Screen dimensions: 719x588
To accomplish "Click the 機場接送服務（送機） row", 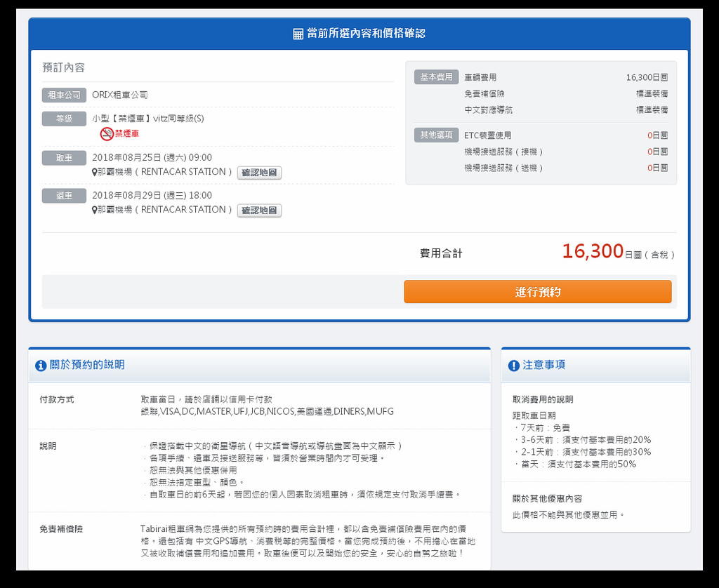I will coord(566,168).
